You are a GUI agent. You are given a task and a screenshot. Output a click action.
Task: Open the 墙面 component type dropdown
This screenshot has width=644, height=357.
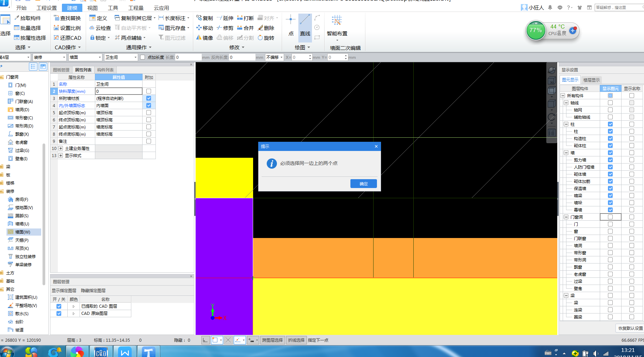(85, 57)
